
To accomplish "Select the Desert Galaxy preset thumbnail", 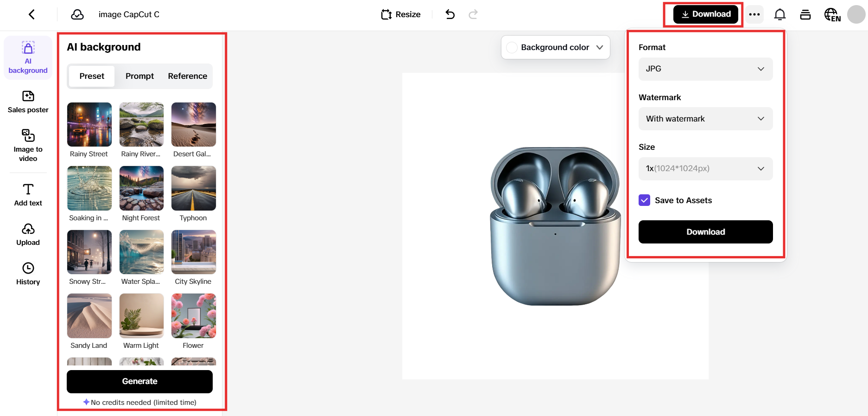I will pyautogui.click(x=194, y=124).
